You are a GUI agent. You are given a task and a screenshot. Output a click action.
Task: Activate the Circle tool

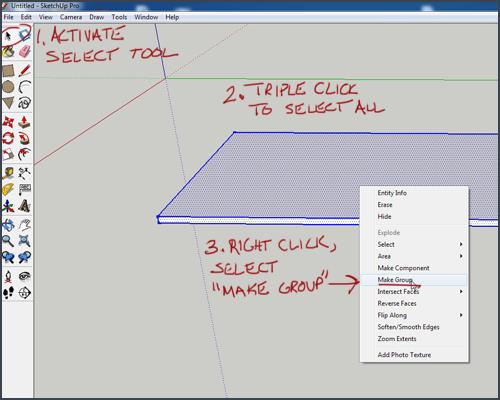tap(8, 87)
